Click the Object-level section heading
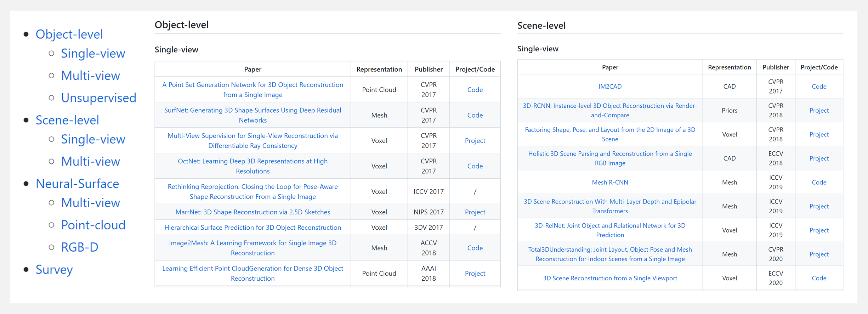The width and height of the screenshot is (868, 314). pos(182,24)
